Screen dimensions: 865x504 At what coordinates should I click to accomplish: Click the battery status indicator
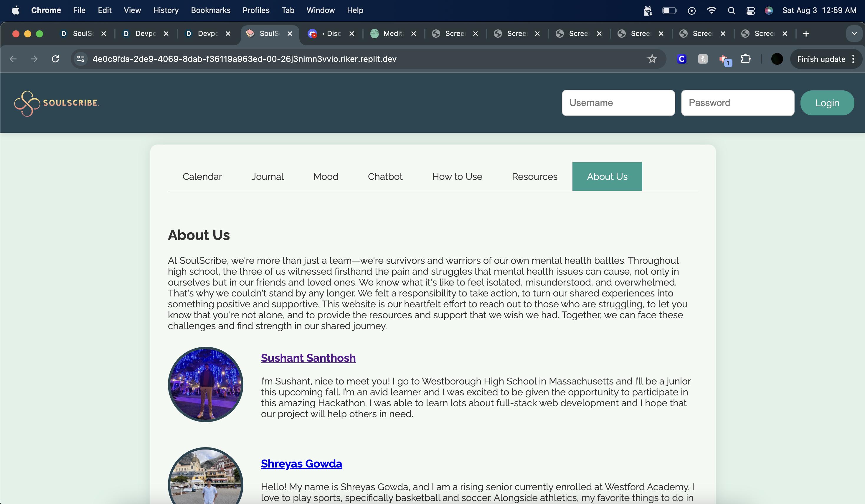tap(669, 10)
